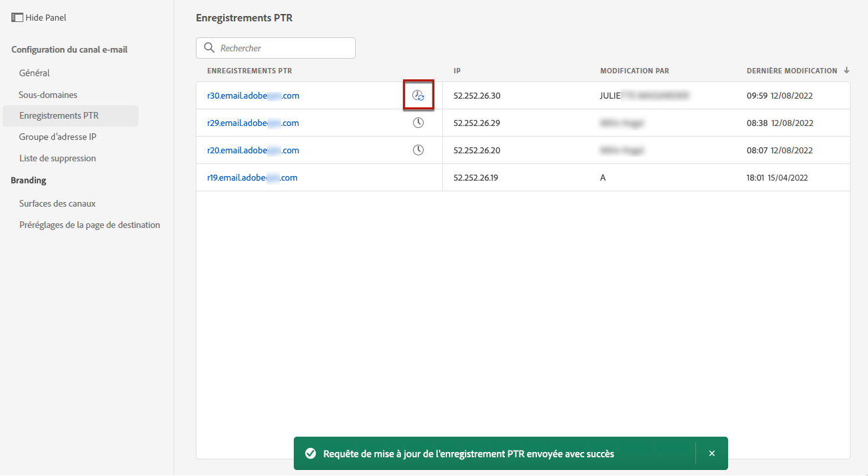Viewport: 868px width, 476px height.
Task: Select the IP cell 52.252.26.29
Action: coord(477,123)
